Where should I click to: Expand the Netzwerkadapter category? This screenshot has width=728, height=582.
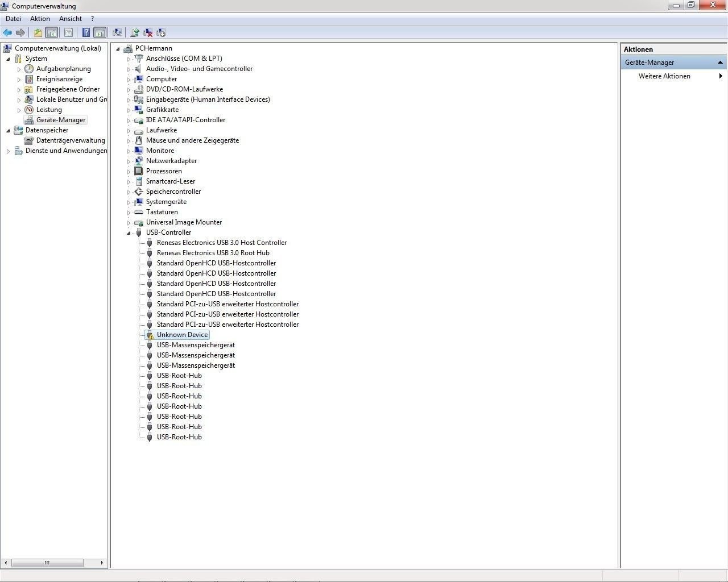pos(129,161)
